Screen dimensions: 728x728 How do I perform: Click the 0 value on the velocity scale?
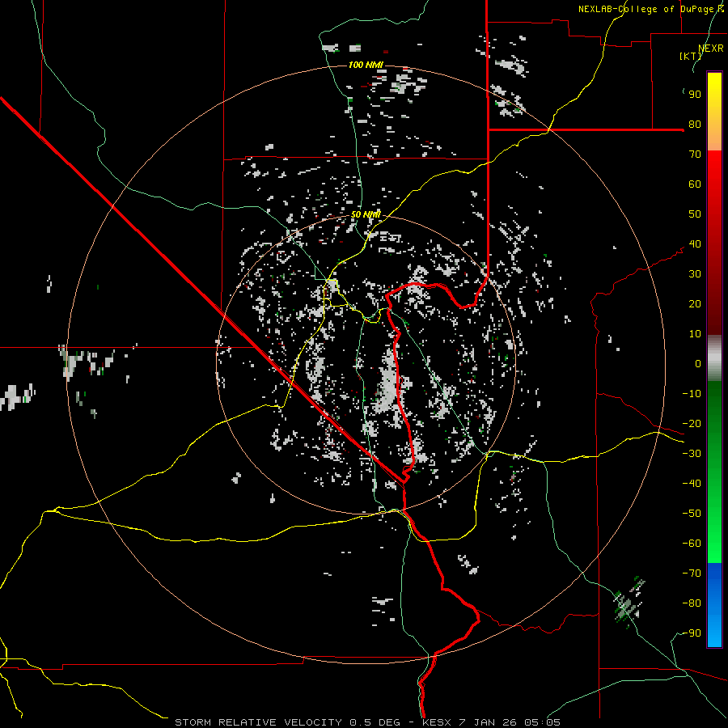698,364
